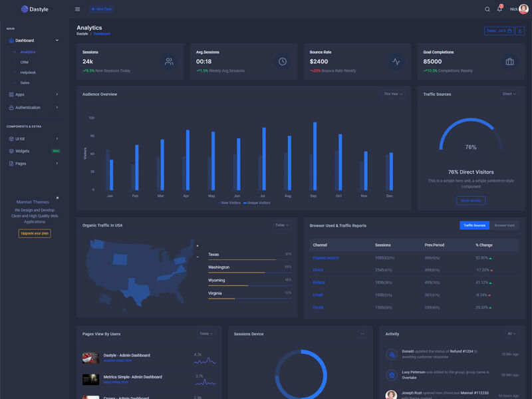This screenshot has height=399, width=532.
Task: Click the Upgrade your plan button
Action: click(35, 233)
